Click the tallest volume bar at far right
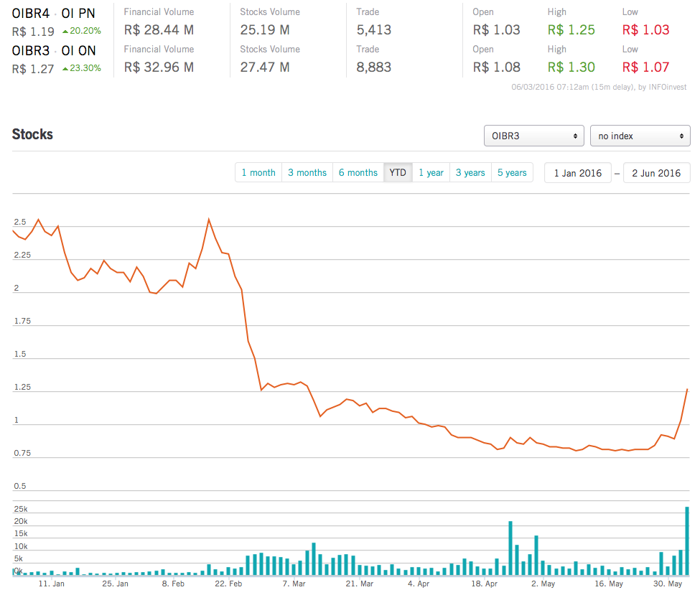This screenshot has height=595, width=700. click(x=687, y=540)
